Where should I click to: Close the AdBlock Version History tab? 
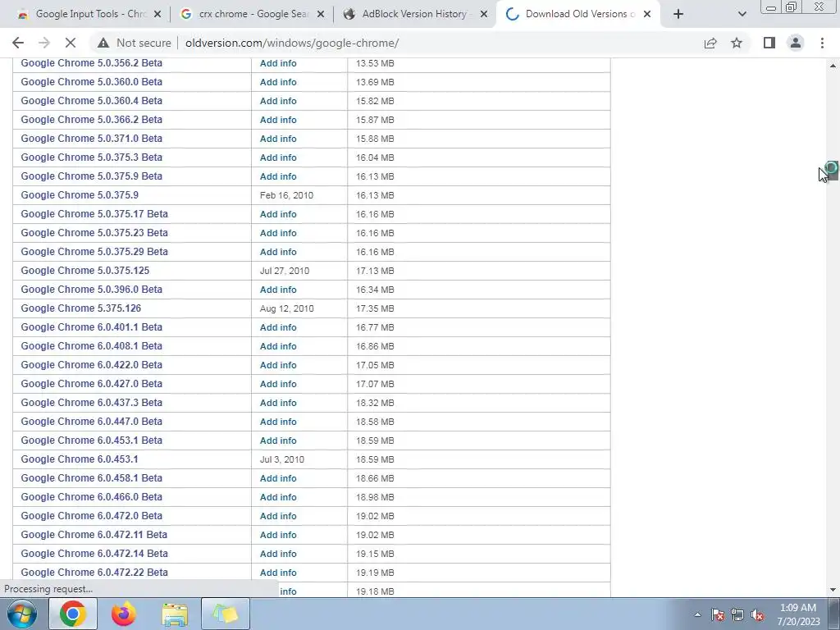(484, 15)
